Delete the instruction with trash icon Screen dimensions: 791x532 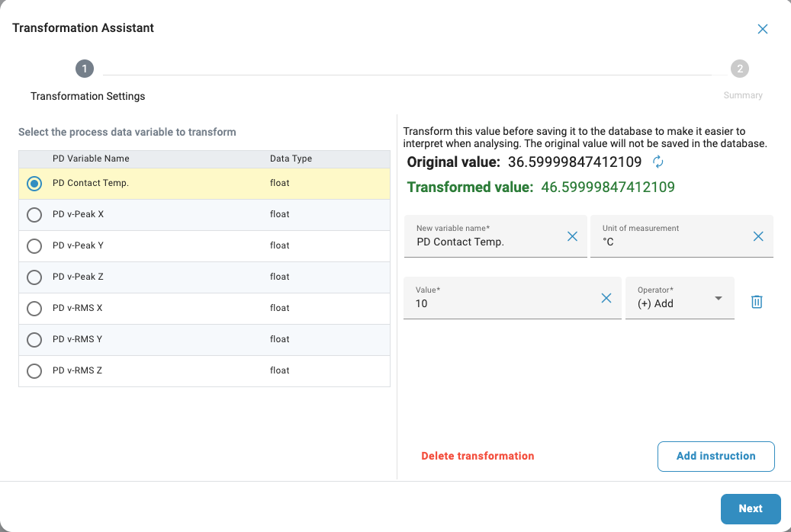[757, 302]
